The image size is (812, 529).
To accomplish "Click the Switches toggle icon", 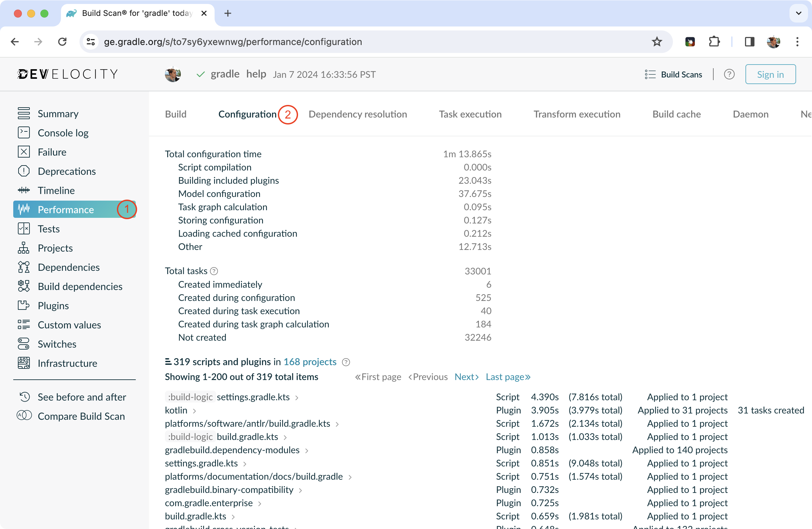I will point(24,344).
